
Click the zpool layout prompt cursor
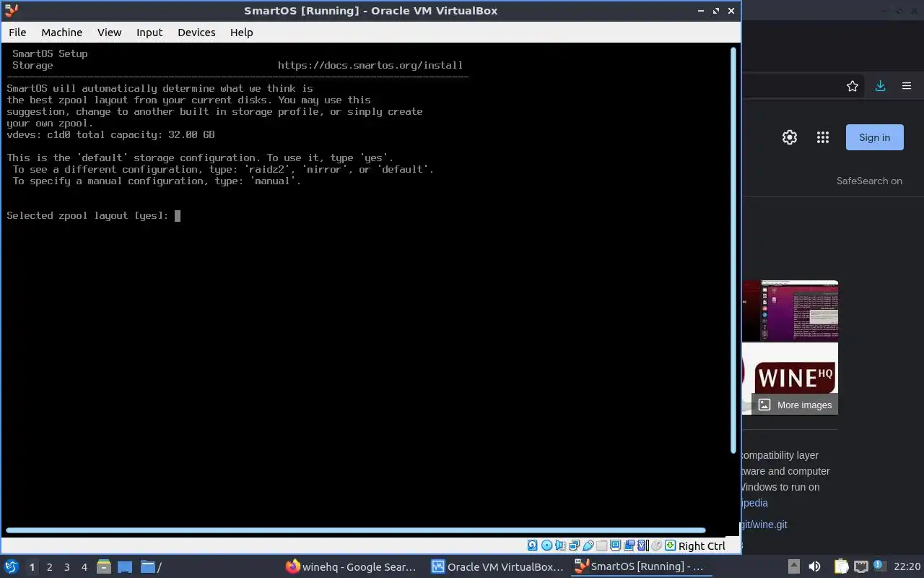coord(178,215)
